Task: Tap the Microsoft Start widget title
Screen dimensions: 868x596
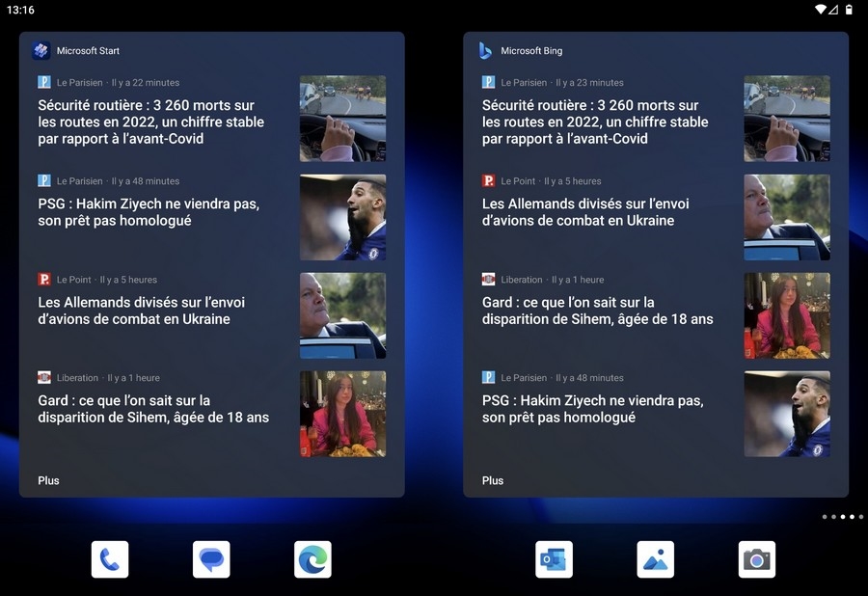Action: point(88,50)
